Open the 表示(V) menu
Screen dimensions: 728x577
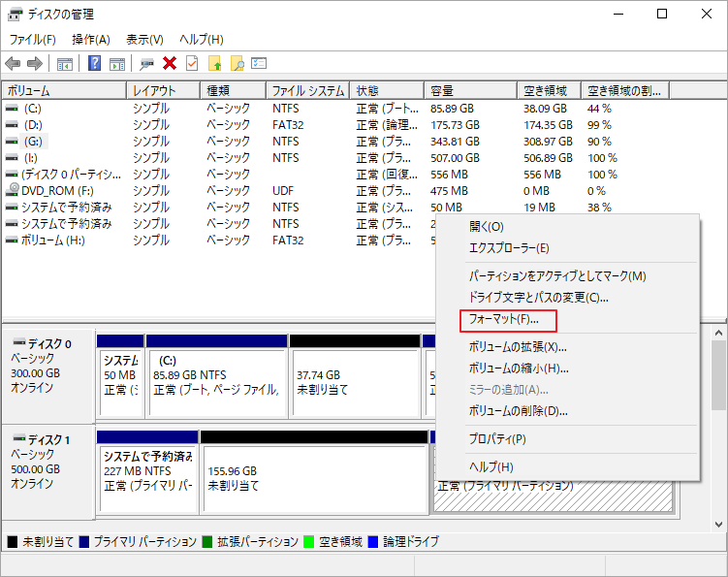pos(144,40)
